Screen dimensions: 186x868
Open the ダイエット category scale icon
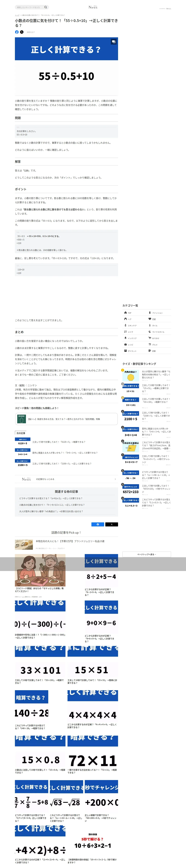(x=126, y=351)
